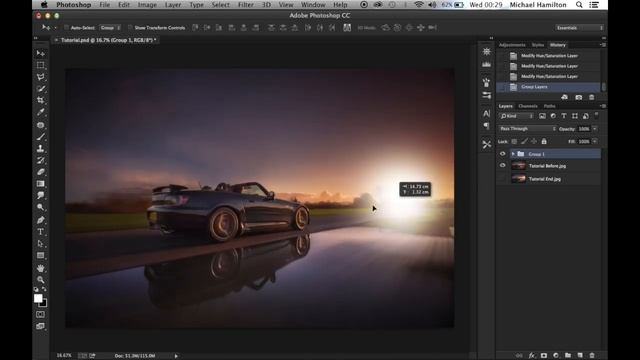The width and height of the screenshot is (640, 360).
Task: Select the Path Selection tool
Action: click(x=40, y=244)
